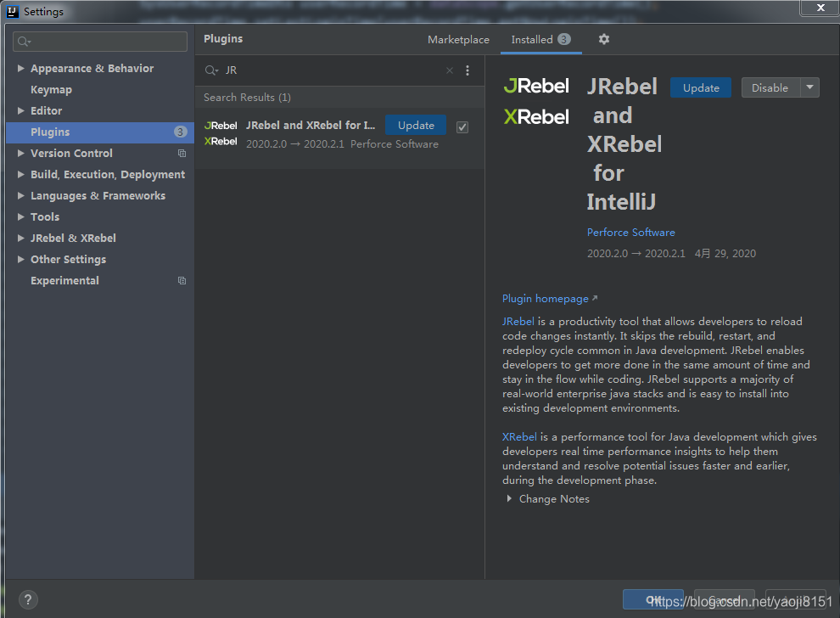Click the Version Control project-level icon
Screen dimensions: 840x618
pyautogui.click(x=182, y=154)
